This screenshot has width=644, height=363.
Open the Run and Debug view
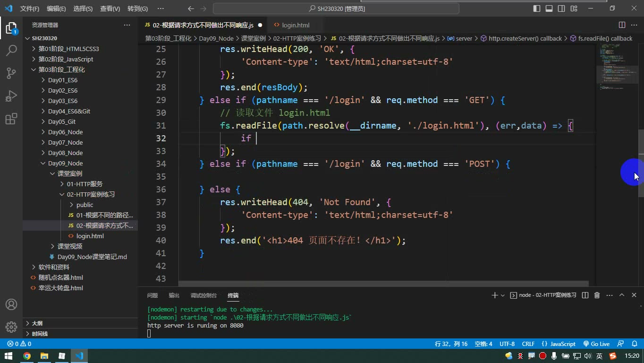coord(11,96)
